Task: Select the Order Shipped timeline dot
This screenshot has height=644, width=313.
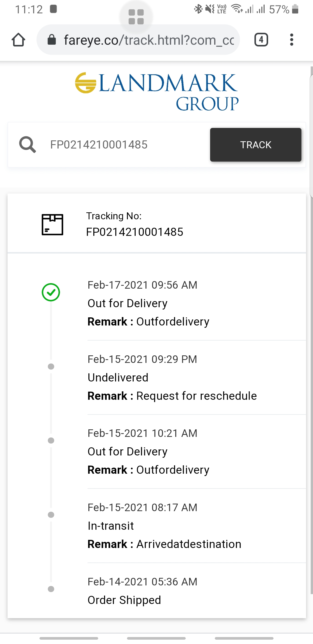Action: point(51,589)
